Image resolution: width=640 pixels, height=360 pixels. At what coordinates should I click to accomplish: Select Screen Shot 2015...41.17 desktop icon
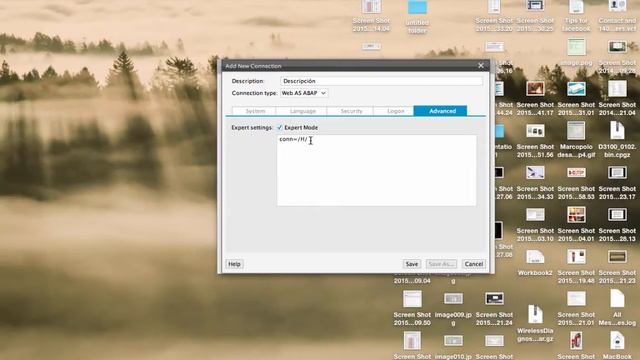[535, 89]
